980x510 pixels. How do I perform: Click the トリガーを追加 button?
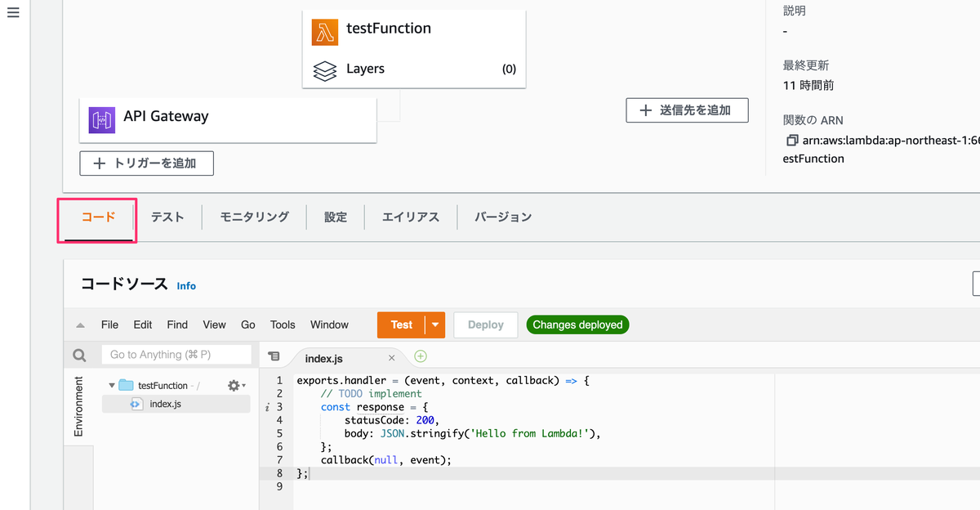point(147,163)
